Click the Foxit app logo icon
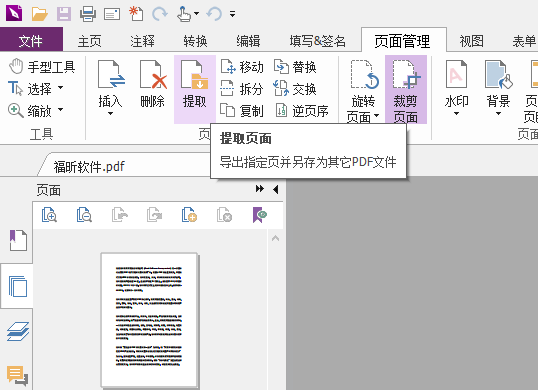Viewport: 538px width, 390px height. pos(14,13)
